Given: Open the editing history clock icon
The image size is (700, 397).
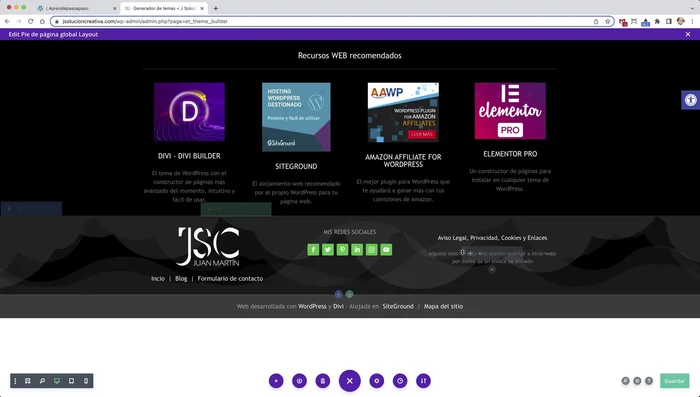Looking at the screenshot, I should click(x=400, y=381).
